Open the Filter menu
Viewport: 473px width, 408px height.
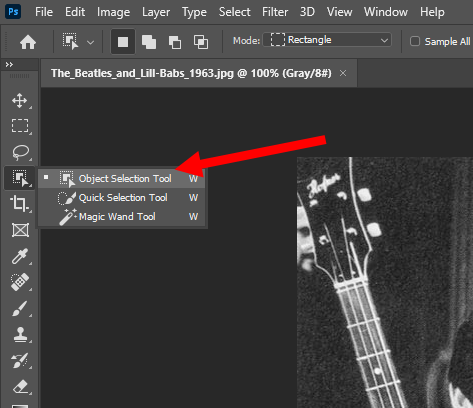point(275,12)
